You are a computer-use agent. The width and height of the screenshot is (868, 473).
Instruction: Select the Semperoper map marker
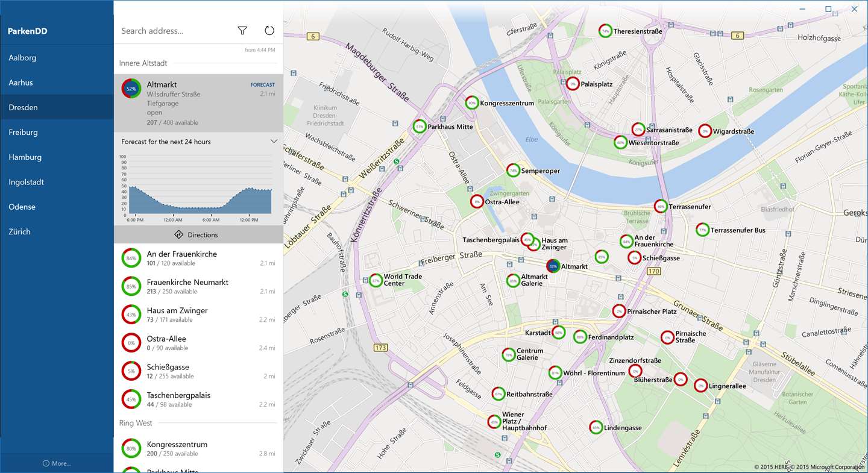[513, 171]
